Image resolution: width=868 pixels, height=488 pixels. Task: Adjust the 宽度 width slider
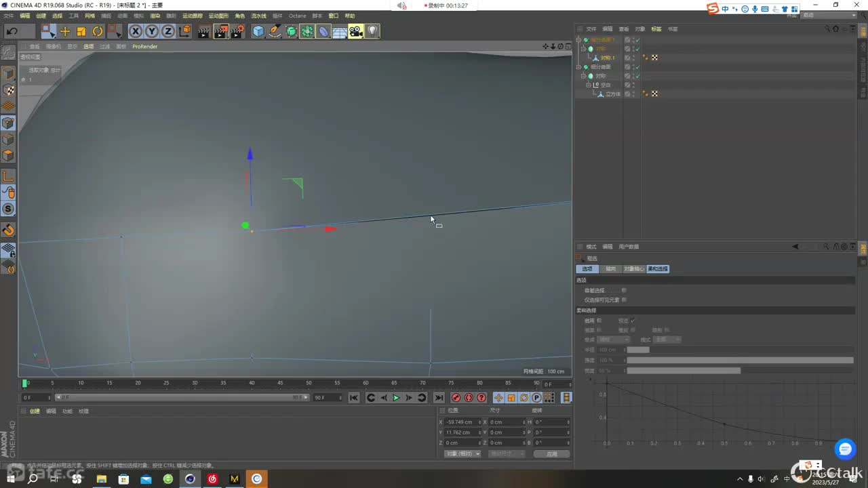click(x=740, y=371)
